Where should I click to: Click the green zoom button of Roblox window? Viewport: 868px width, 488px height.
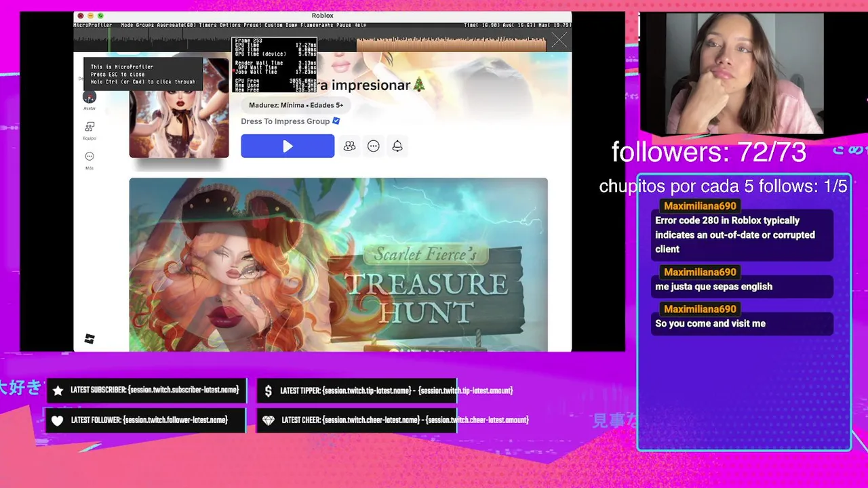(100, 16)
